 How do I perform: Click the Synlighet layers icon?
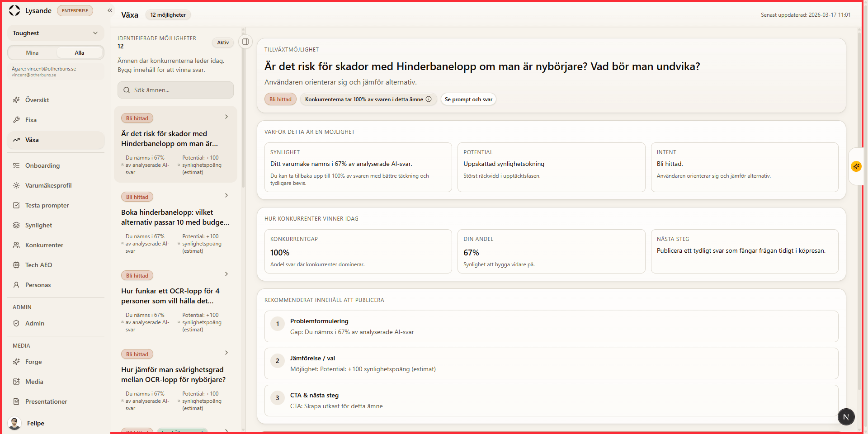click(16, 225)
